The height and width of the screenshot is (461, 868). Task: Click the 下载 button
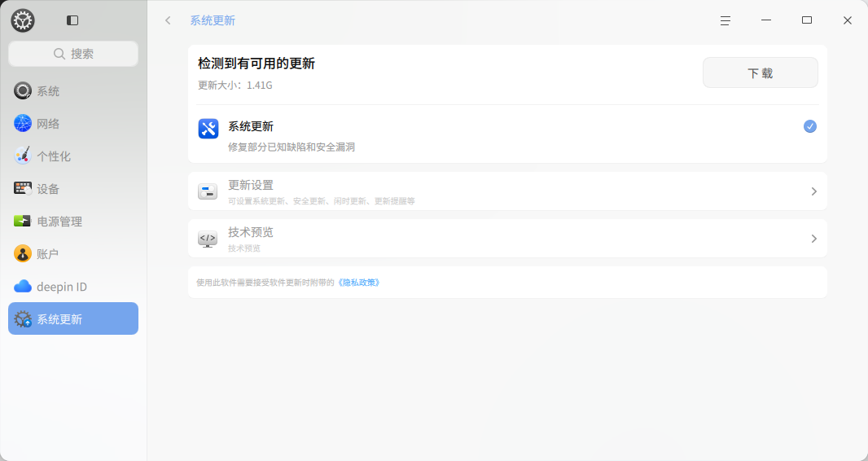point(760,72)
